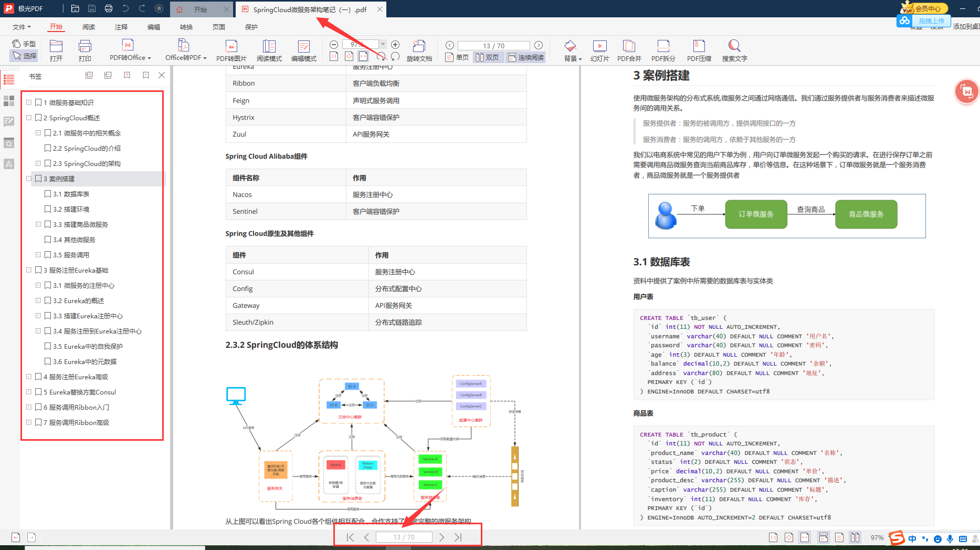The height and width of the screenshot is (550, 980).
Task: Open bookmarks panel in left sidebar
Action: (9, 80)
